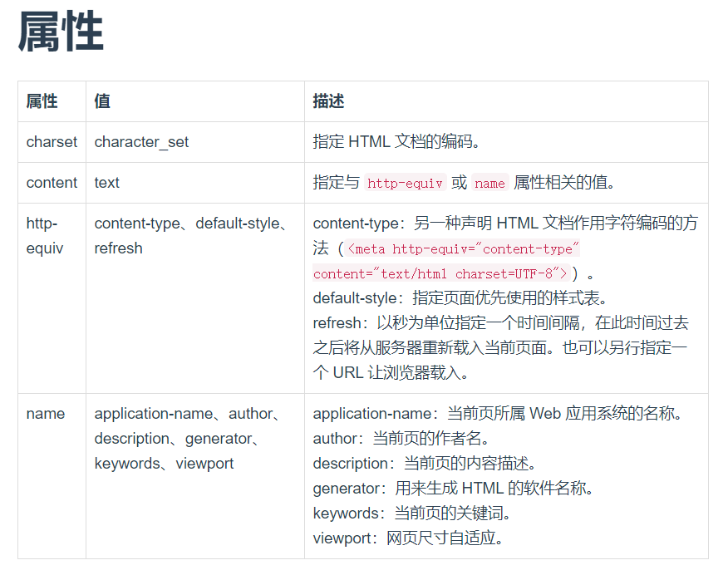Select the keywords value text
The height and width of the screenshot is (575, 728).
[126, 463]
